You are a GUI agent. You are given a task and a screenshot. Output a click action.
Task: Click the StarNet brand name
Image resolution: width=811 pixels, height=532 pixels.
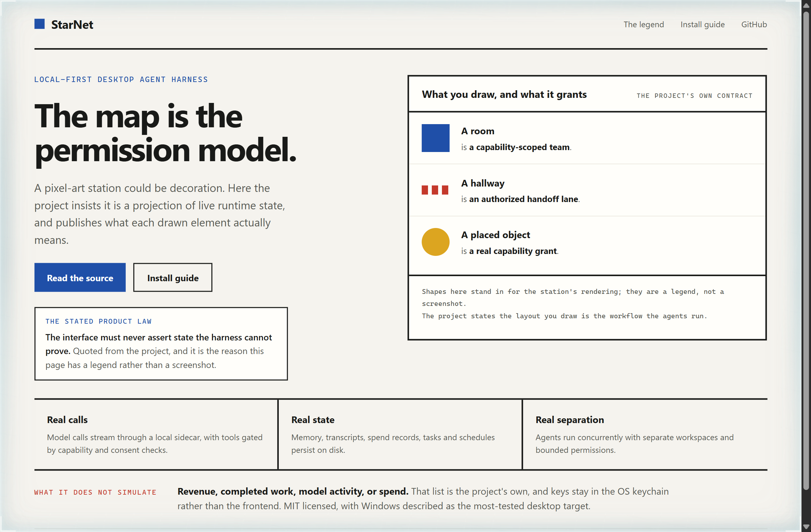coord(72,24)
